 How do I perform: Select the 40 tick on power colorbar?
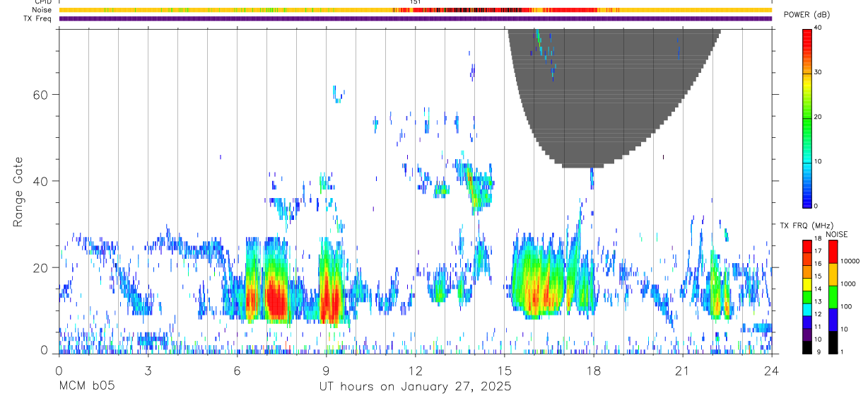coord(819,28)
